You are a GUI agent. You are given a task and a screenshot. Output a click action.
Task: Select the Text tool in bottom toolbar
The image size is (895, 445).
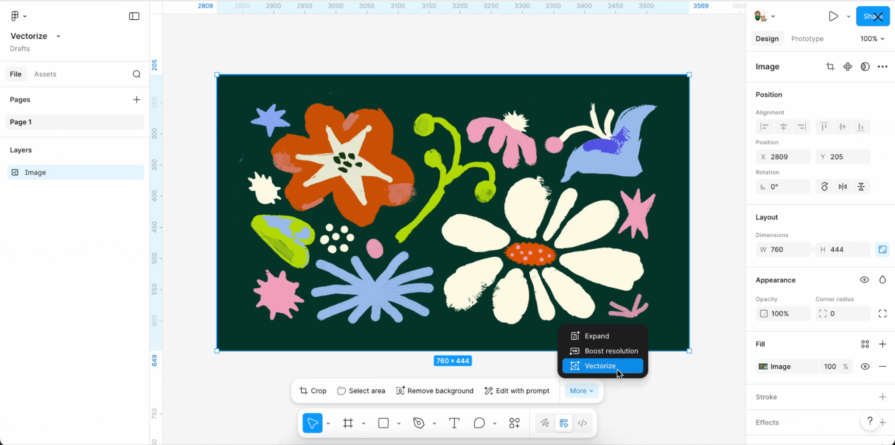[454, 423]
